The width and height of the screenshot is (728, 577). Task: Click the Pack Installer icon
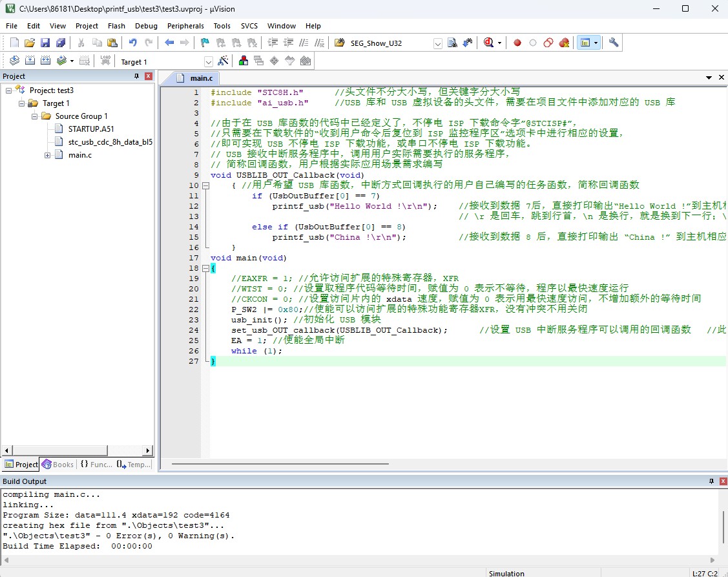[306, 61]
